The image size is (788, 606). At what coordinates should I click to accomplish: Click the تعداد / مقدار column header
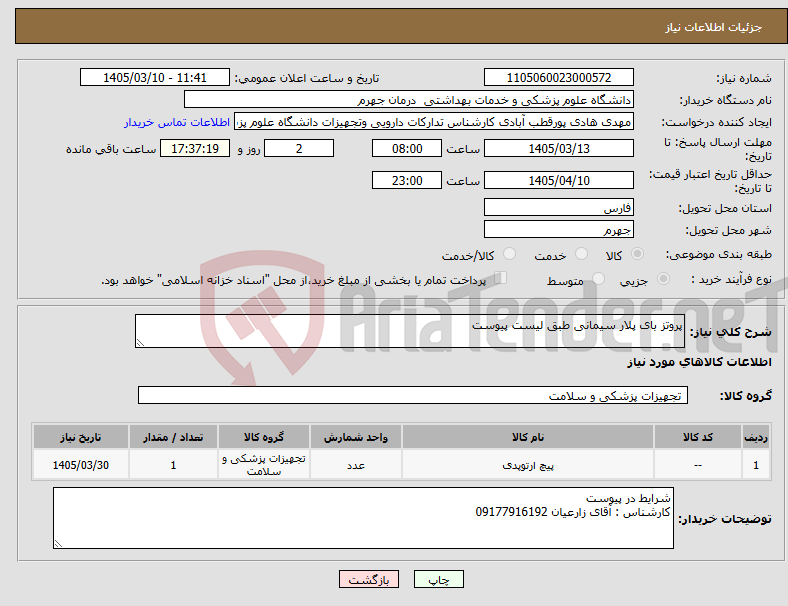[x=173, y=437]
